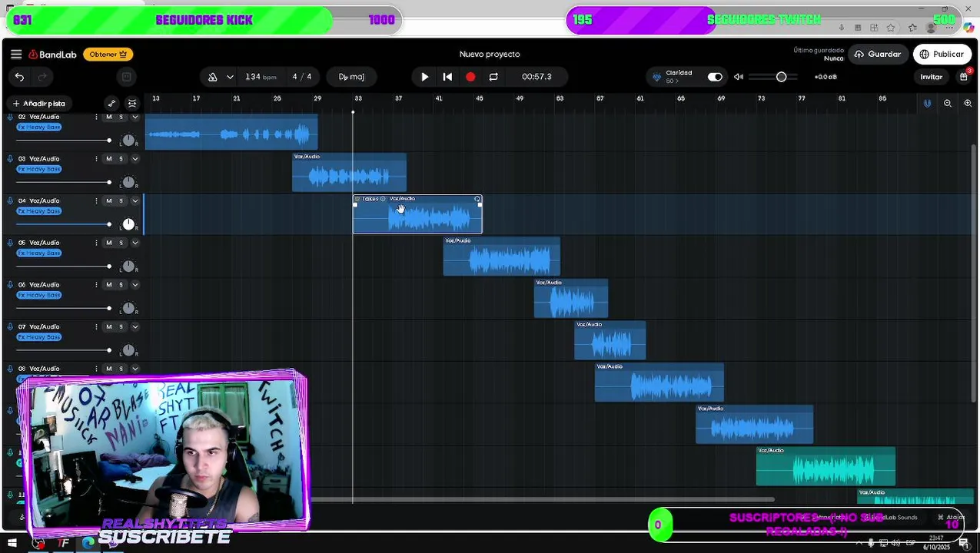The height and width of the screenshot is (553, 980).
Task: Click the BandLab logo
Action: click(52, 55)
